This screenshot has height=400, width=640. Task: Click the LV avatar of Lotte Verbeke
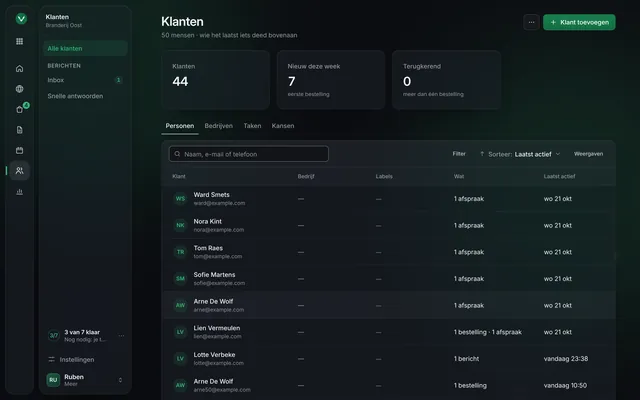coord(180,359)
